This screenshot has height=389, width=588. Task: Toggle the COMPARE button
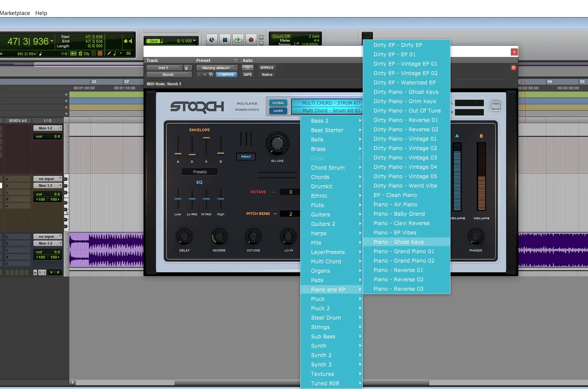point(226,75)
